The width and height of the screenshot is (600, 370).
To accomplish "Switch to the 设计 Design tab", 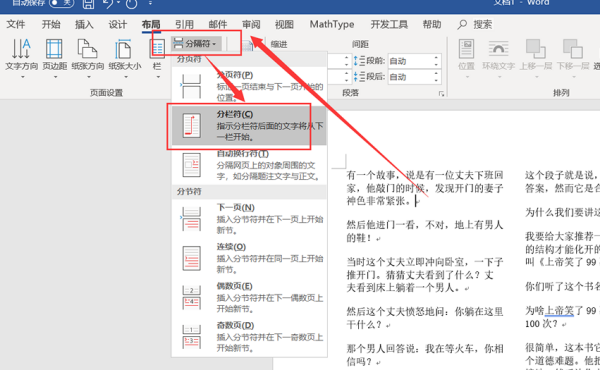I will click(x=117, y=24).
